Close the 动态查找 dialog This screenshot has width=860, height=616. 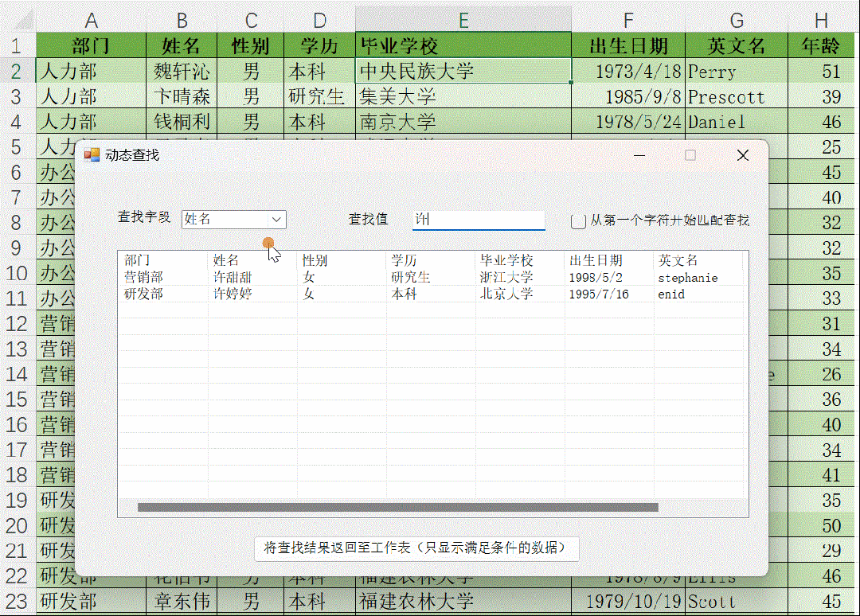coord(743,156)
